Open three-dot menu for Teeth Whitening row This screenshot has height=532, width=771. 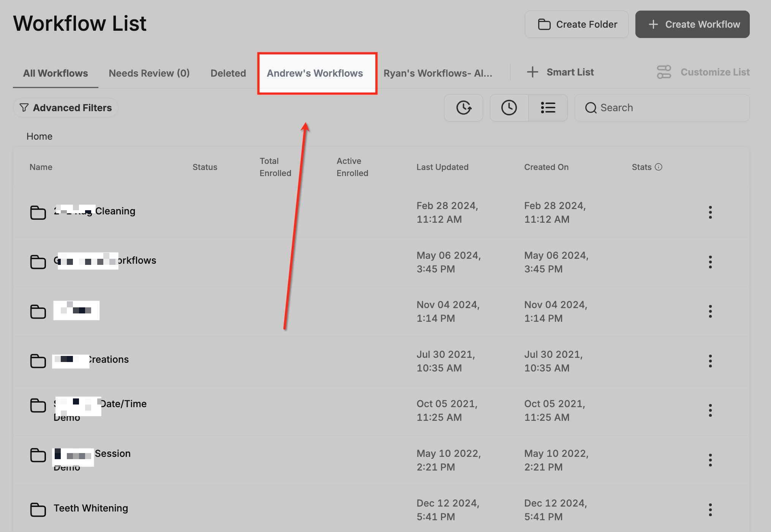click(x=710, y=510)
